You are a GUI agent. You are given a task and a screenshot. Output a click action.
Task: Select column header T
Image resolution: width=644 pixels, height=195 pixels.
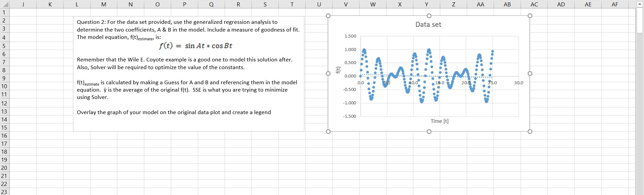(x=292, y=4)
